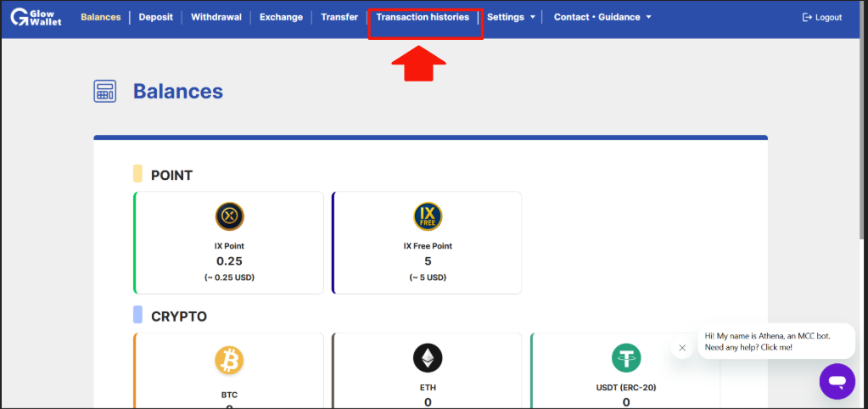Click the IX Free Point coin icon
The width and height of the screenshot is (868, 409).
428,216
